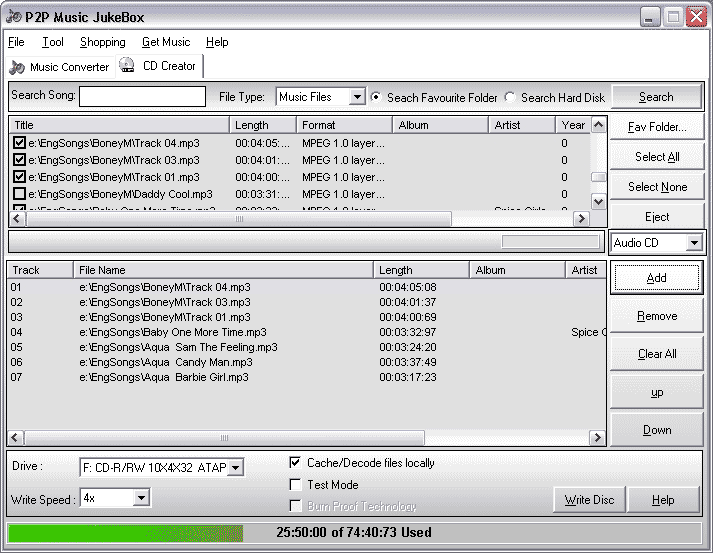Open the Get Music menu

165,42
